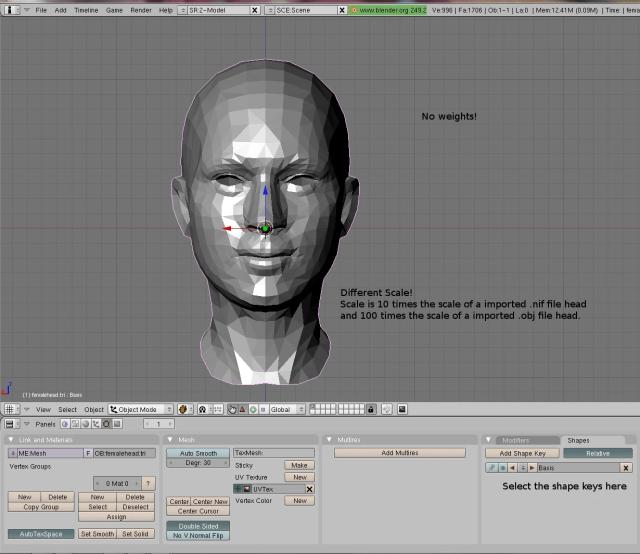Open the draw type shading selector

coord(185,409)
